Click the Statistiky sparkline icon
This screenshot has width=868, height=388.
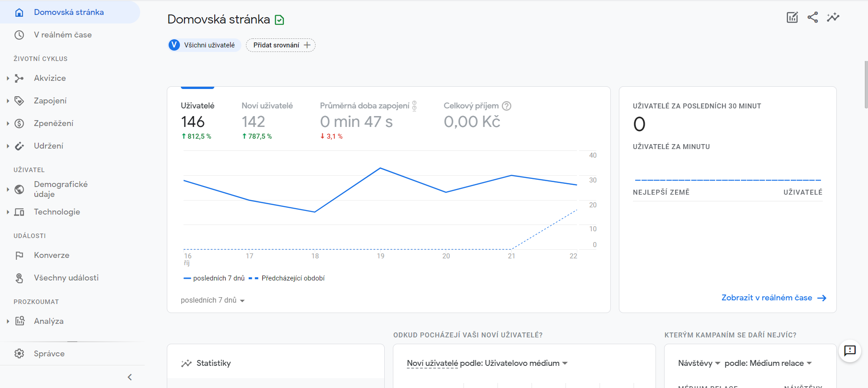pyautogui.click(x=186, y=363)
